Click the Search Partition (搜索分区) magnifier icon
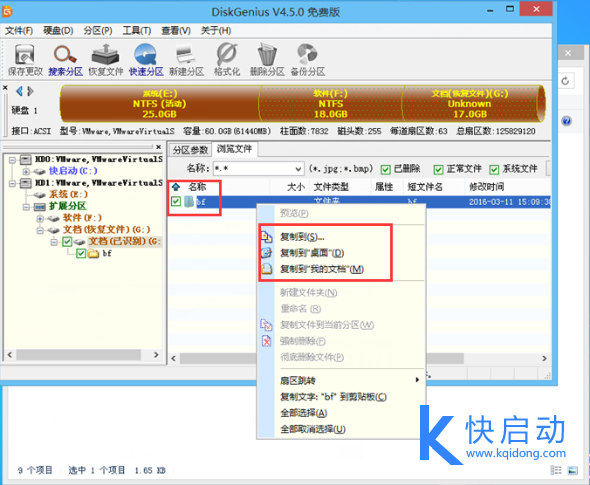This screenshot has width=590, height=485. [x=65, y=55]
